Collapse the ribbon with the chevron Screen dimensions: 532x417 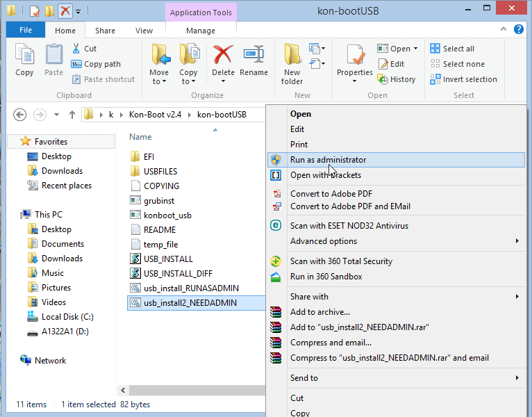[504, 29]
